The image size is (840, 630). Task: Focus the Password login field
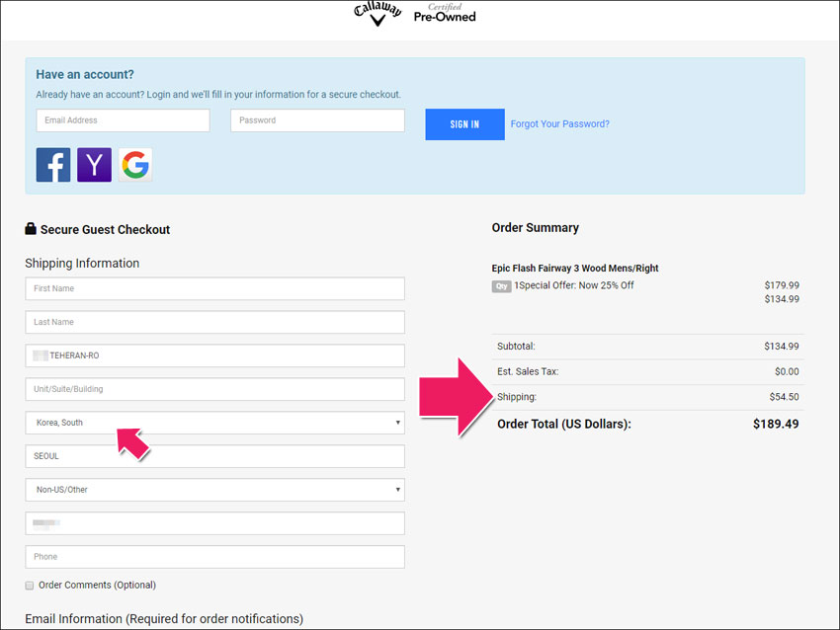click(317, 120)
